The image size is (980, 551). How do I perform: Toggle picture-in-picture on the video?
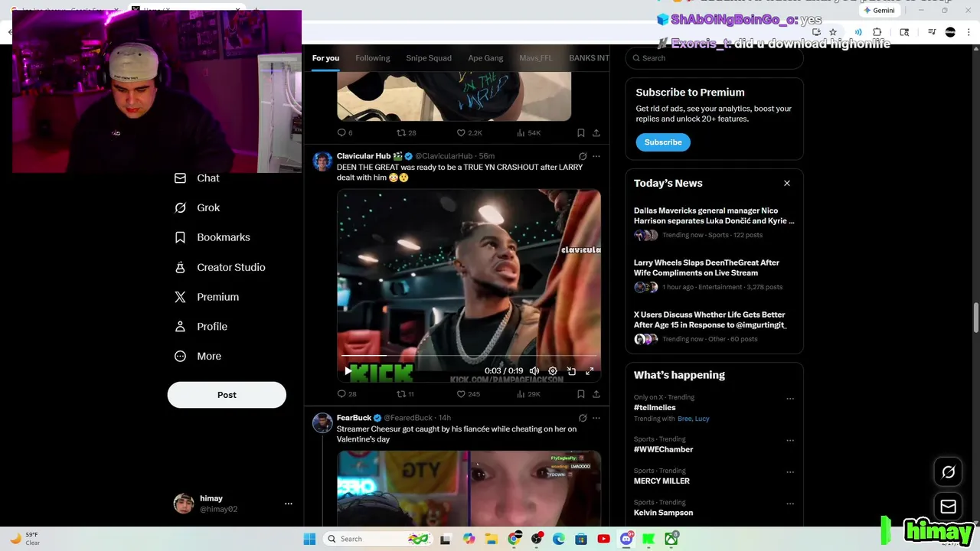click(x=571, y=371)
